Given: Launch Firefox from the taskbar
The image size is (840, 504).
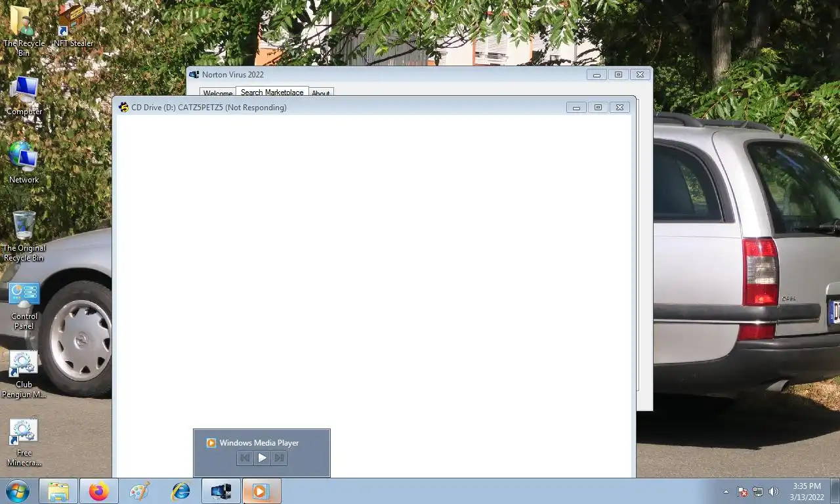Looking at the screenshot, I should tap(99, 491).
